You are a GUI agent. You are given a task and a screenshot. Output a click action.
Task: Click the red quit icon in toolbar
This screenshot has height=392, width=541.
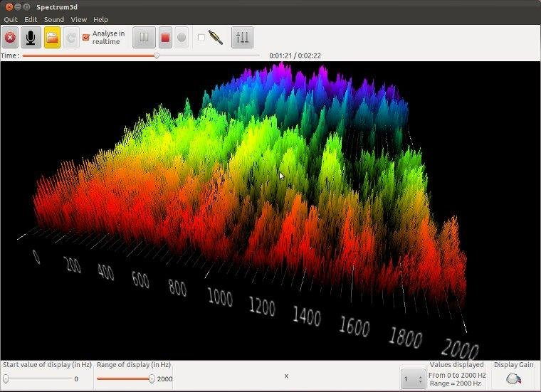[10, 38]
